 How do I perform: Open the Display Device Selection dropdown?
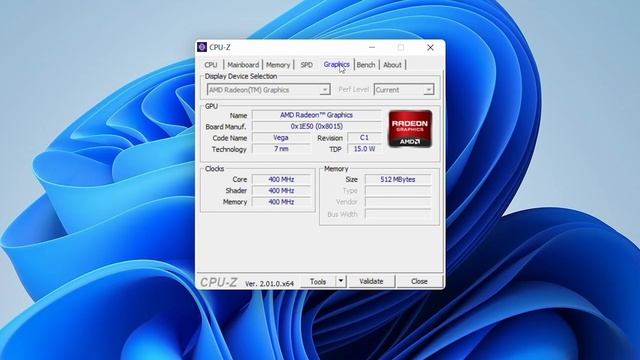(269, 89)
